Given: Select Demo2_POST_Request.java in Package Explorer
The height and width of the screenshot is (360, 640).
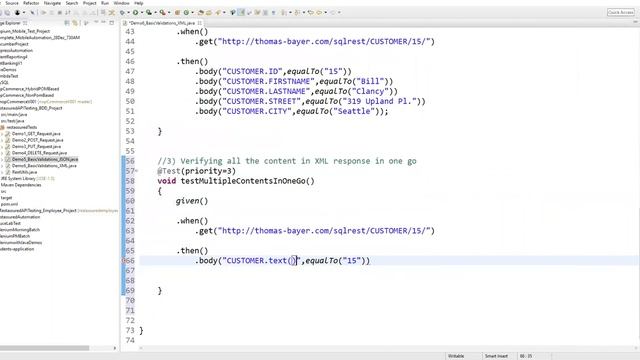Looking at the screenshot, I should tap(38, 140).
